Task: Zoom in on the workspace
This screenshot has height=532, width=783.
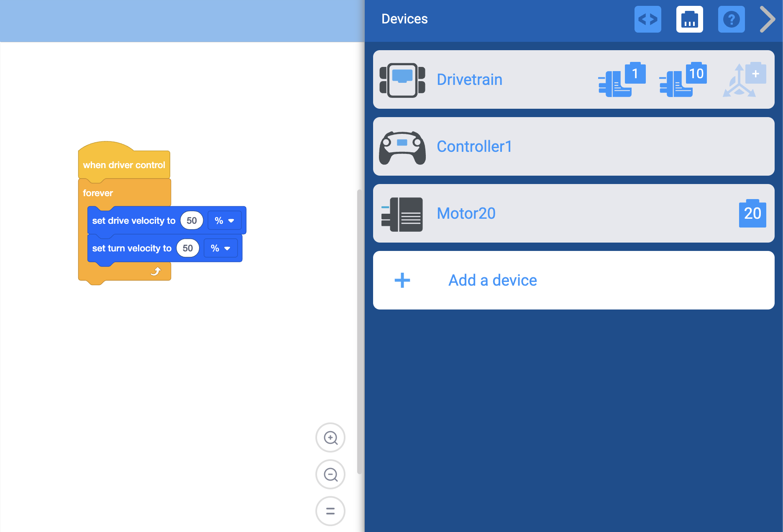Action: [x=330, y=437]
